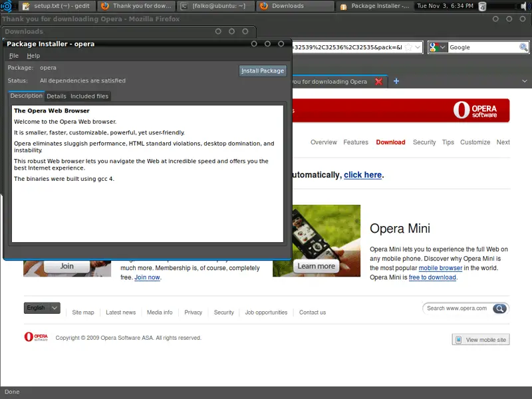Click the clock showing Tue Nov 3

(x=445, y=6)
